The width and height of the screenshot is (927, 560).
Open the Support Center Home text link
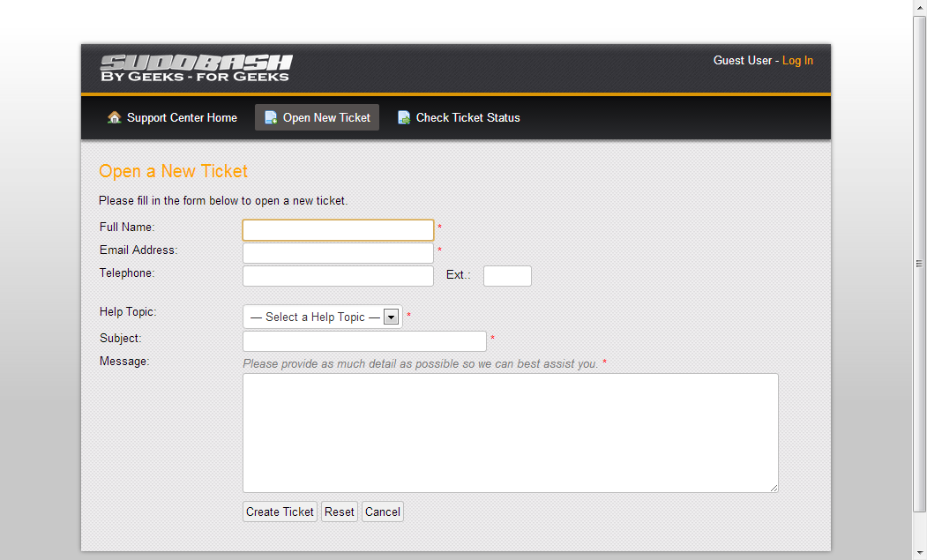click(182, 117)
